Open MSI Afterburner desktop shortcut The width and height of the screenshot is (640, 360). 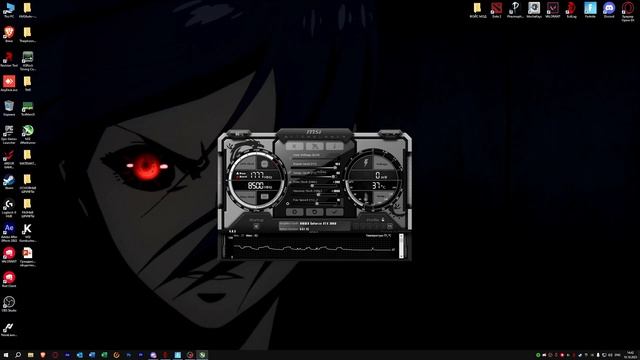click(27, 134)
